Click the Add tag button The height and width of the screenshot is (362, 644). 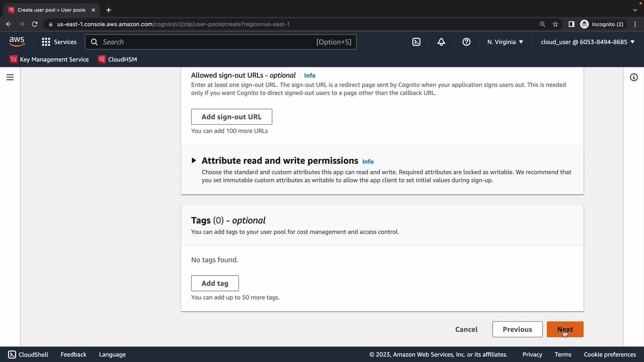(x=215, y=283)
